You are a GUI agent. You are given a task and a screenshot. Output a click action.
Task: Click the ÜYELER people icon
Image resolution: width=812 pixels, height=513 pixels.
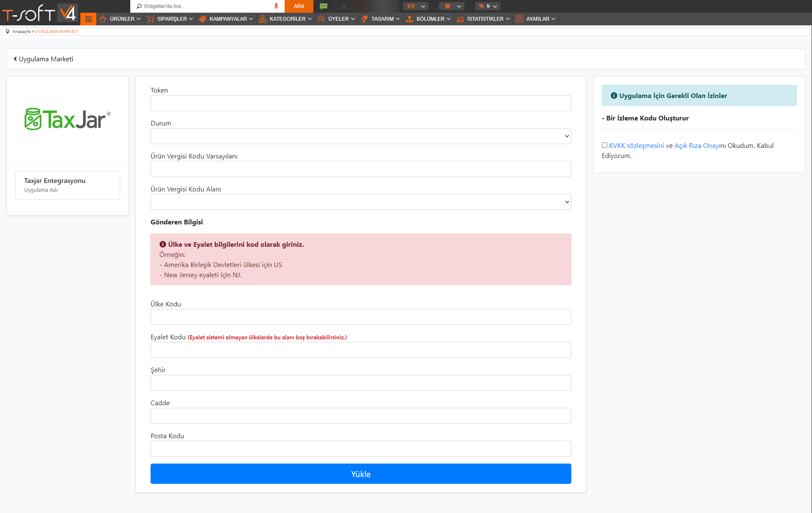click(321, 19)
